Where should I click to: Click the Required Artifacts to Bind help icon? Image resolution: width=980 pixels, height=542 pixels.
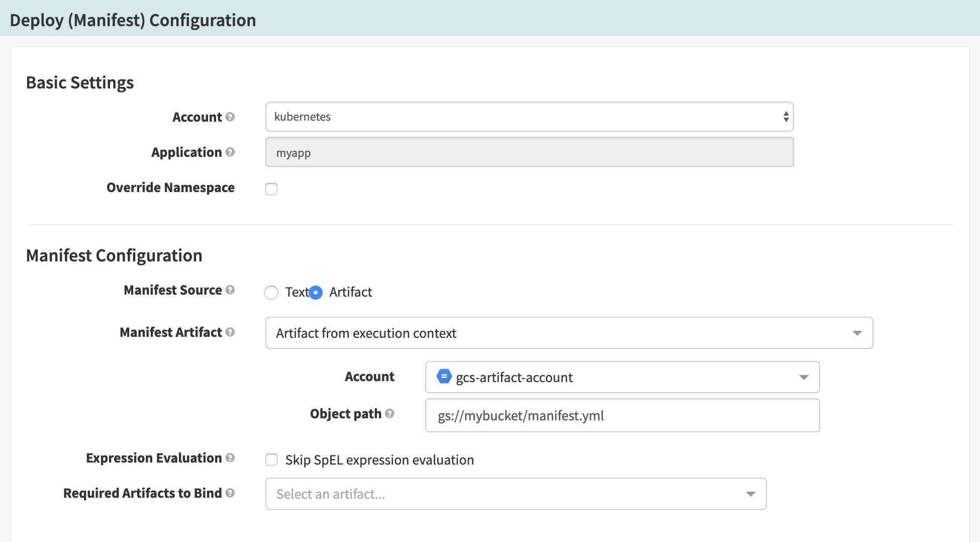click(x=230, y=493)
